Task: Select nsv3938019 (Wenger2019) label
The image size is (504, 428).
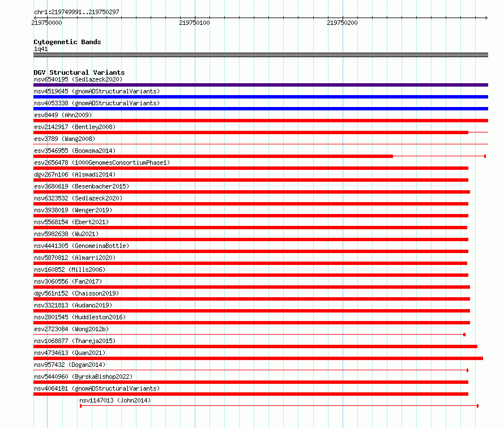Action: pyautogui.click(x=73, y=210)
